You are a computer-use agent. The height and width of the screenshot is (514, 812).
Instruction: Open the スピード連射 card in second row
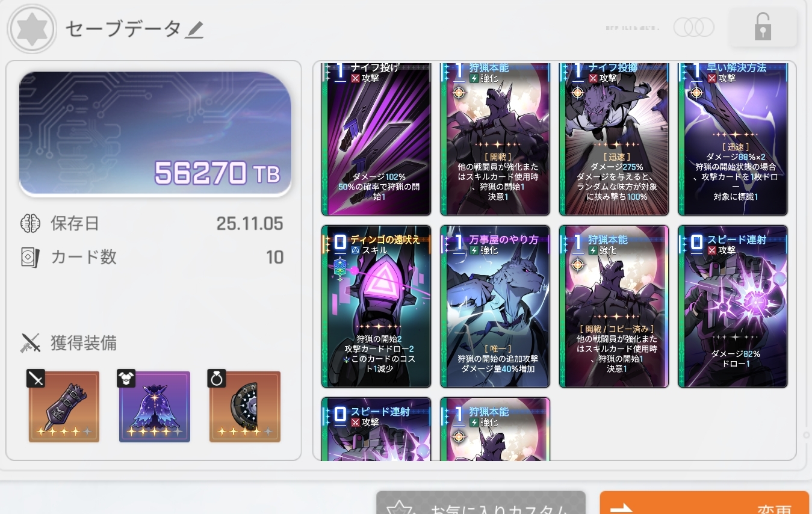pyautogui.click(x=733, y=306)
